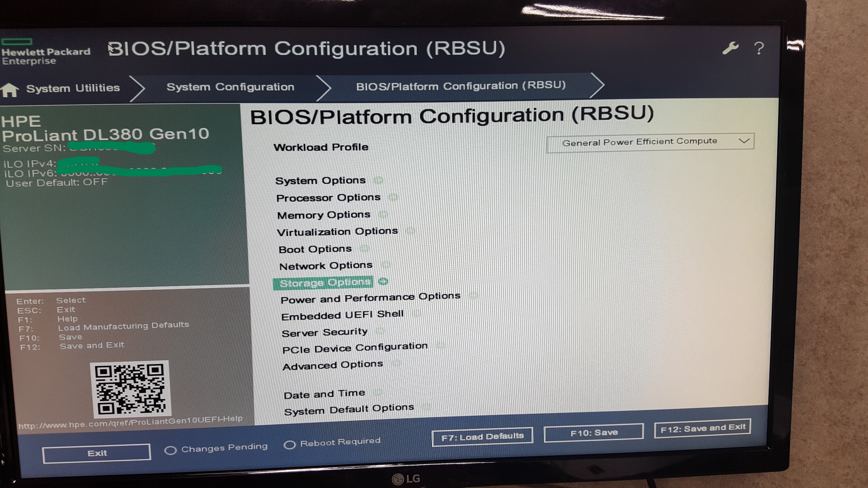Open Server Security settings
Screen dimensions: 868x488
(324, 333)
